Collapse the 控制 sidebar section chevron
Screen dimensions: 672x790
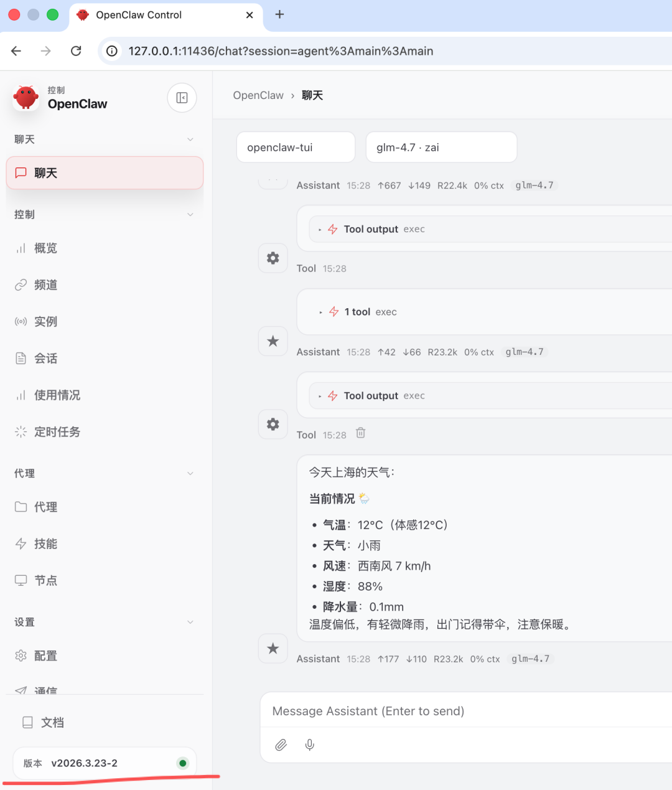[x=190, y=215]
